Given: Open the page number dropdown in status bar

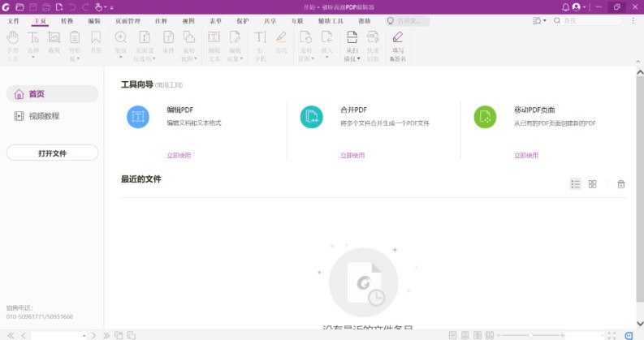Looking at the screenshot, I should pyautogui.click(x=84, y=334).
